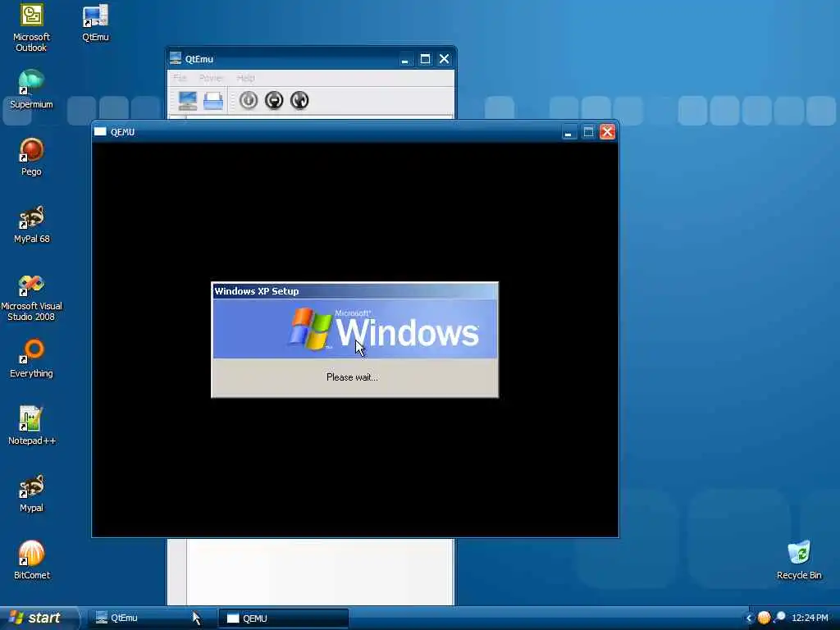Click the 'Please wait...' text in Setup

(352, 377)
